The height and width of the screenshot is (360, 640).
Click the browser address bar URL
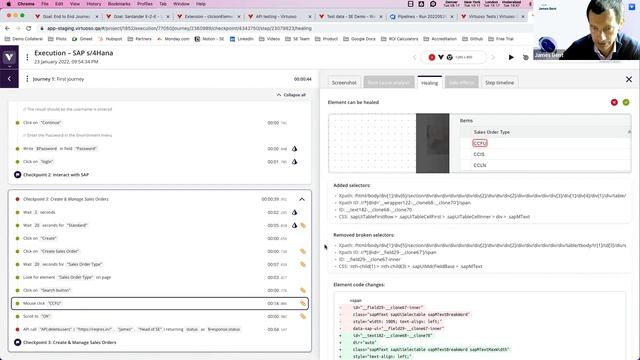(180, 28)
